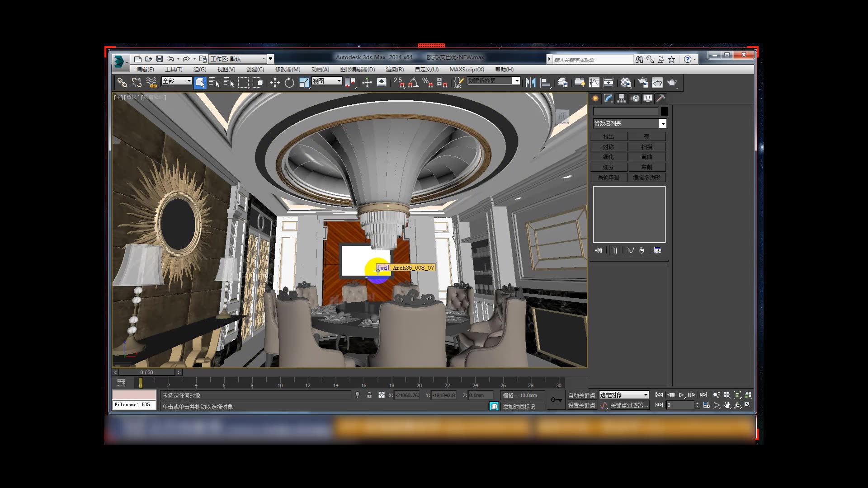868x488 pixels.
Task: Open the Mirror tool icon
Action: click(x=530, y=83)
